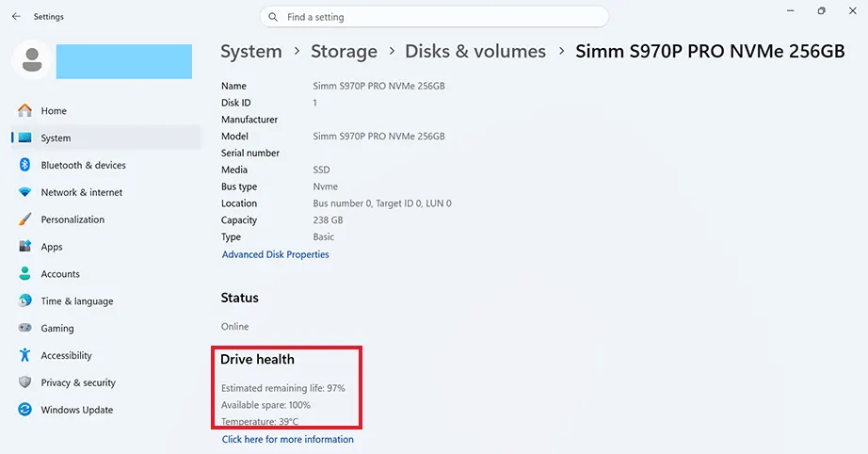This screenshot has height=454, width=868.
Task: Restore down the Settings window
Action: (822, 10)
